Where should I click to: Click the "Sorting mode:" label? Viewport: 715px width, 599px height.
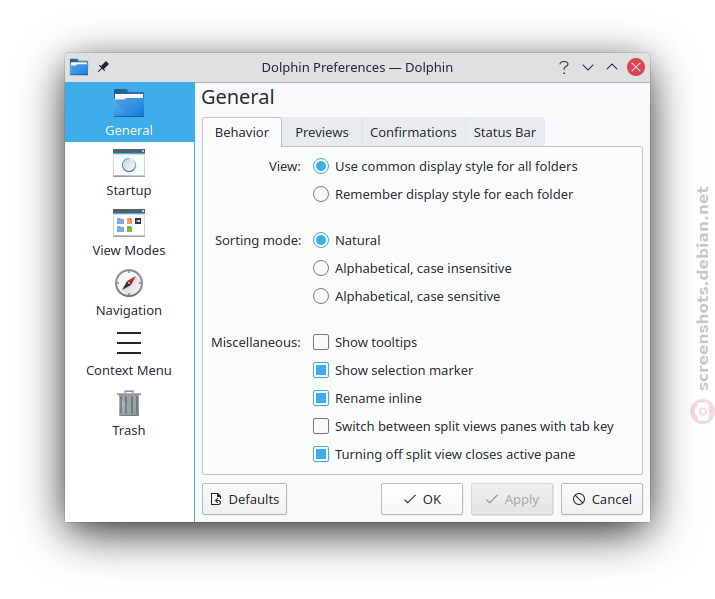(x=258, y=240)
